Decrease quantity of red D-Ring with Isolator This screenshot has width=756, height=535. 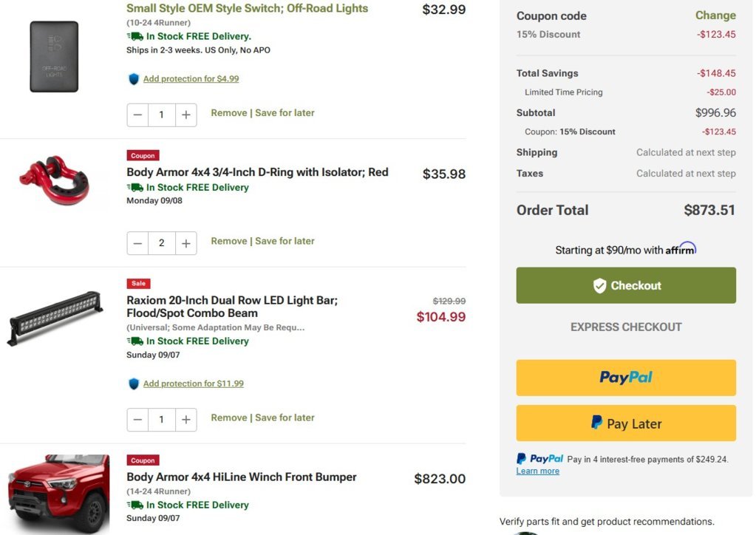(x=137, y=243)
